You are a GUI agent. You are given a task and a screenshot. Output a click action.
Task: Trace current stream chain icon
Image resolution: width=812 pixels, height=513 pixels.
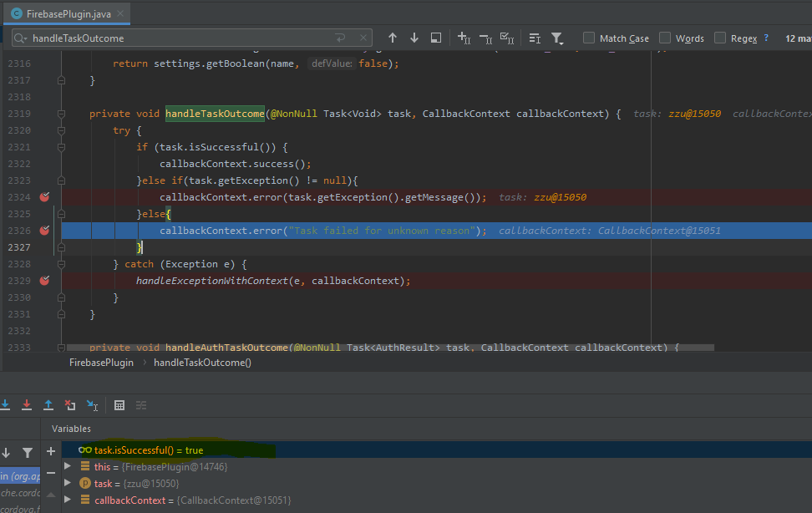coord(141,405)
